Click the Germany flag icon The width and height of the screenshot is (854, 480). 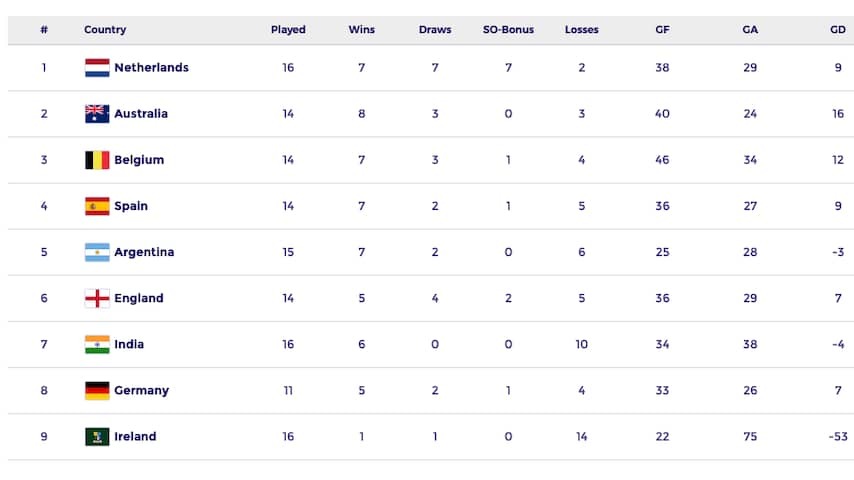(x=97, y=391)
